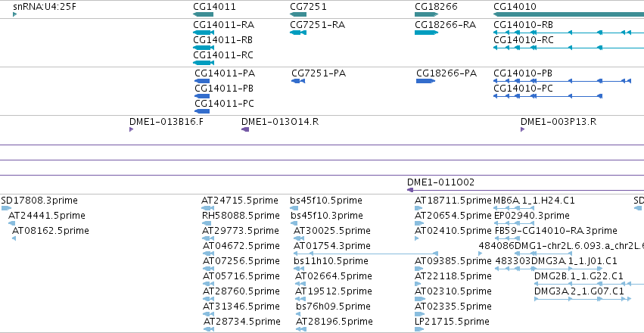
Task: Select the DME1-013B16.F marker triangle
Action: pyautogui.click(x=132, y=129)
